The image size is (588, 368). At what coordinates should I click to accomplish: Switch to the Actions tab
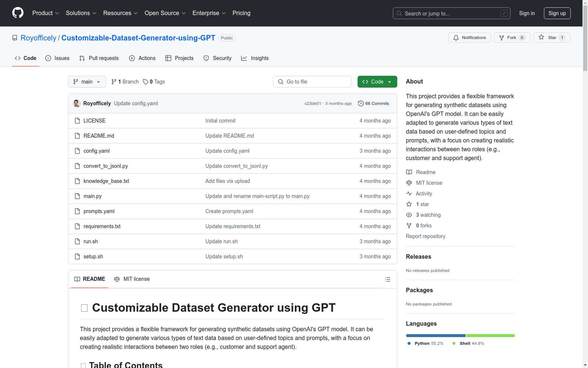pyautogui.click(x=142, y=58)
